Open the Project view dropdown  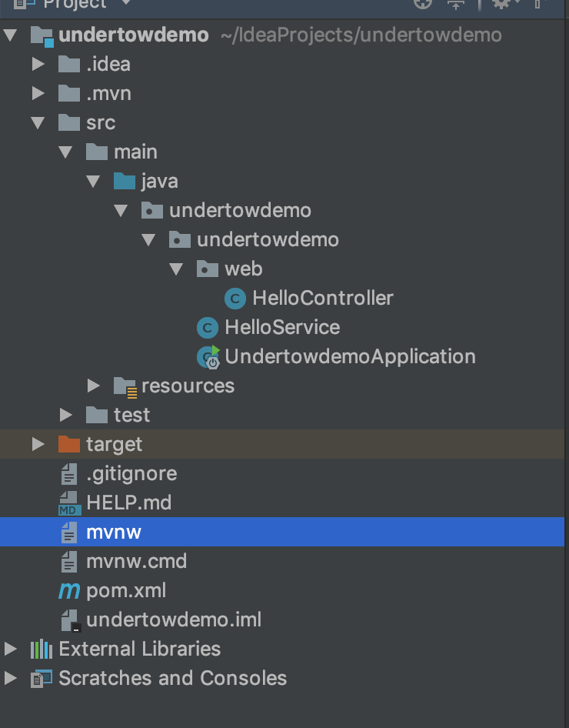[x=125, y=4]
